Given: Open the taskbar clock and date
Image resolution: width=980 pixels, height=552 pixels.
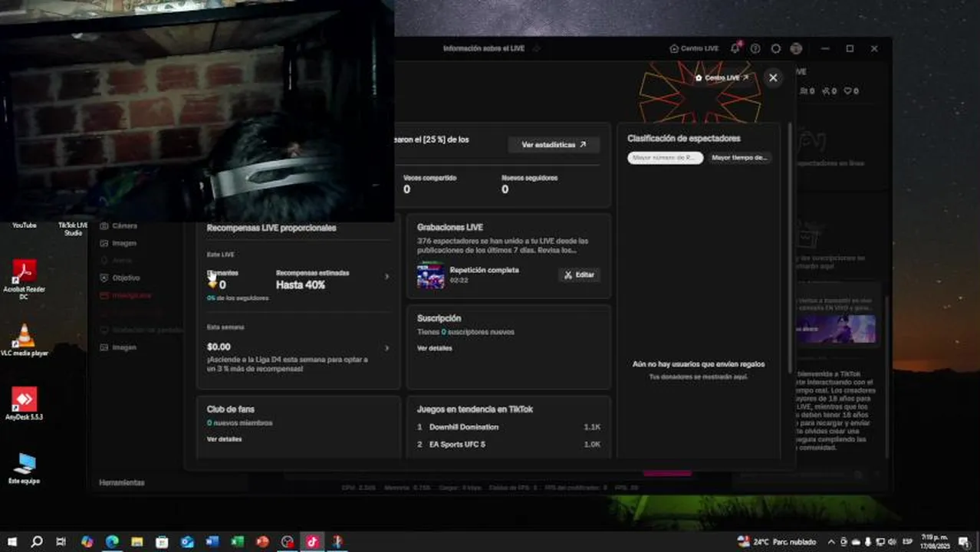Looking at the screenshot, I should 935,541.
